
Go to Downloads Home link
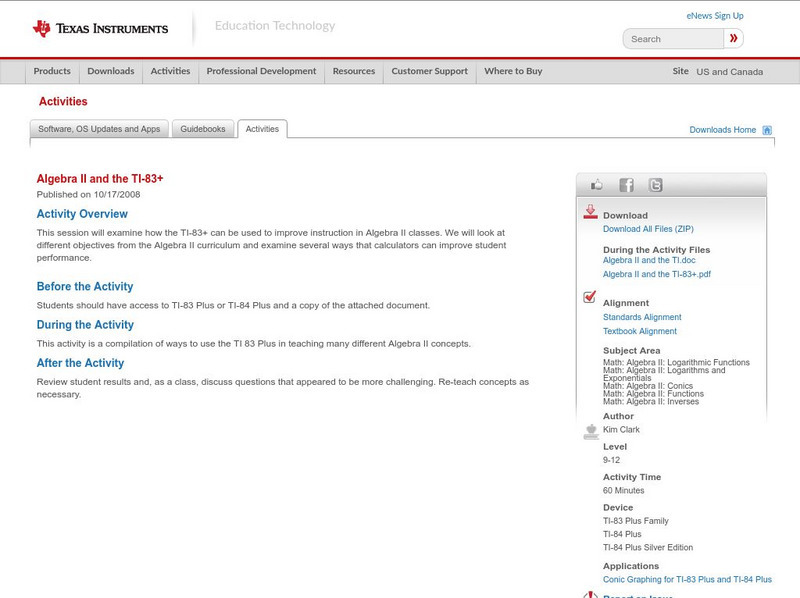[x=722, y=130]
